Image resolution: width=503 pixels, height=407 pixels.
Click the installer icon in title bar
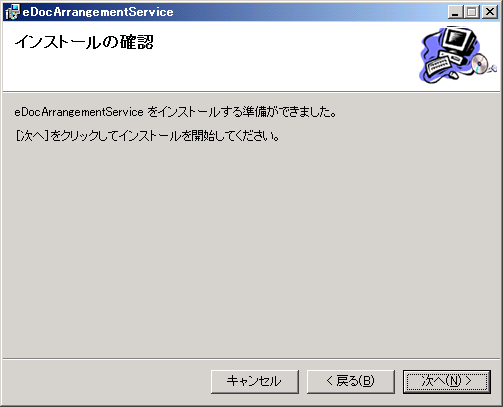coord(13,12)
